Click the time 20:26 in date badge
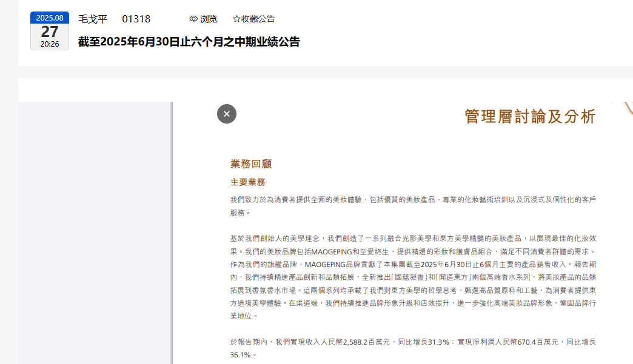633x364 pixels. (x=50, y=44)
